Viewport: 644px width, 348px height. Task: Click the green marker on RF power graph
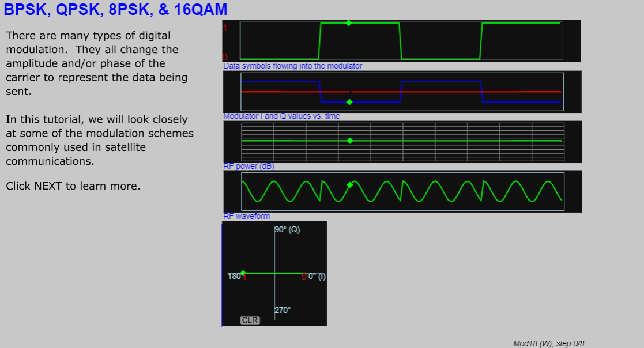(x=350, y=141)
